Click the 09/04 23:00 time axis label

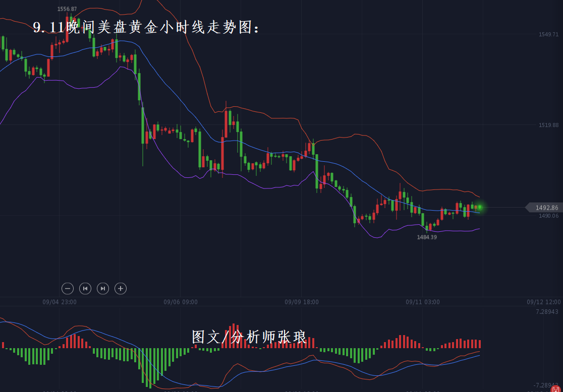59,302
